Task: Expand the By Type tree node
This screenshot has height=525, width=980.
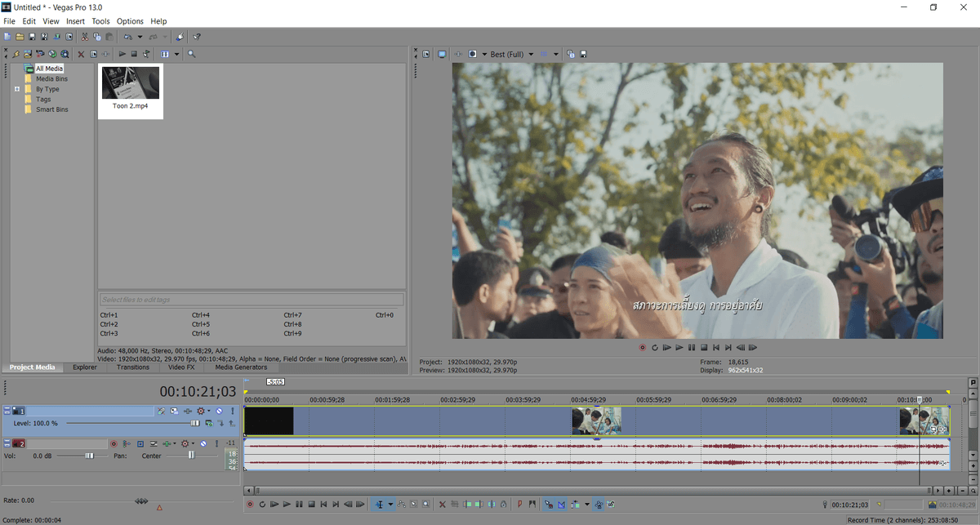Action: [x=16, y=89]
